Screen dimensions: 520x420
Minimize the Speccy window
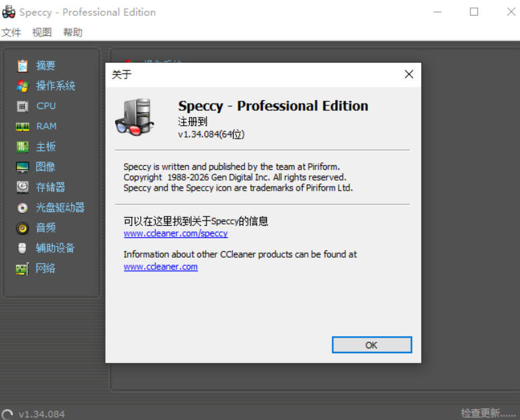click(x=437, y=12)
